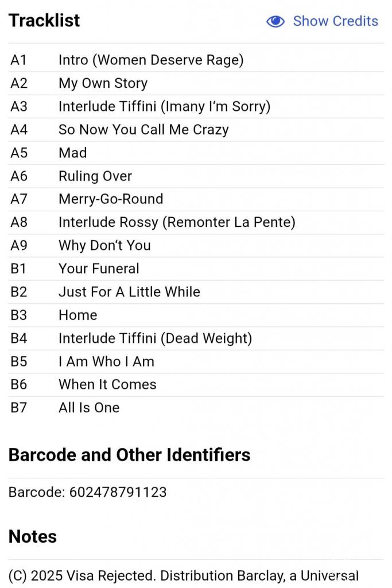Tap the track named Home
392x588 pixels.
tap(78, 315)
